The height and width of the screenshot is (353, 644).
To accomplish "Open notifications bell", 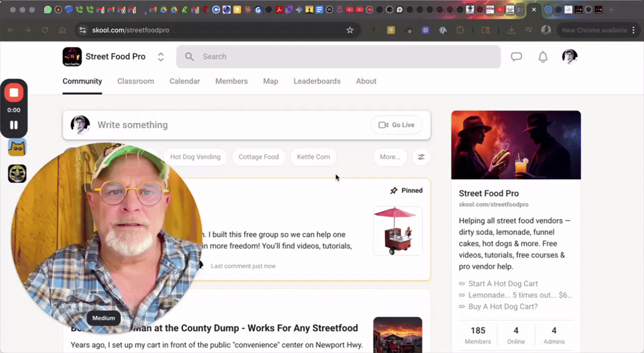I will click(543, 57).
